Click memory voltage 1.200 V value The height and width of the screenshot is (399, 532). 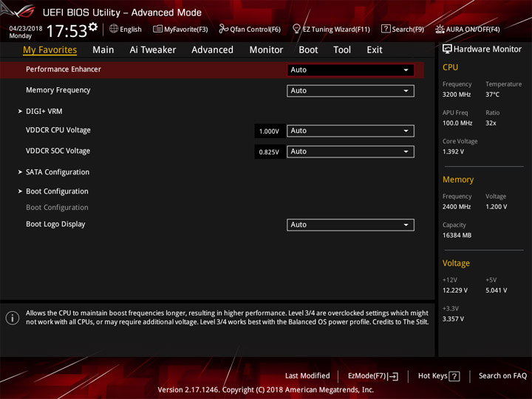pos(496,207)
